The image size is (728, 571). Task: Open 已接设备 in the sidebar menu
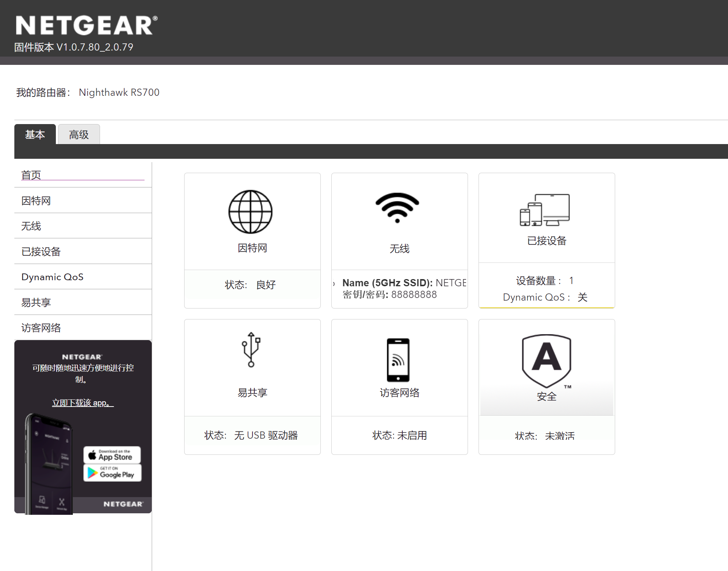pyautogui.click(x=83, y=252)
